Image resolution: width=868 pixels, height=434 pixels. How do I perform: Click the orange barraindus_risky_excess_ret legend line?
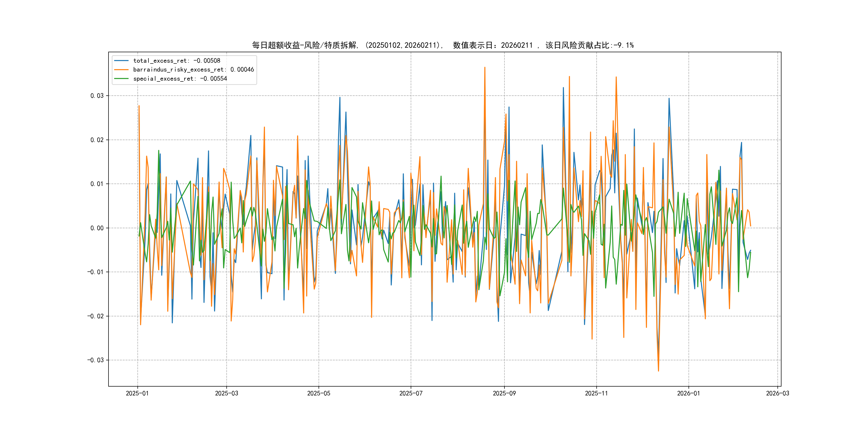click(121, 70)
